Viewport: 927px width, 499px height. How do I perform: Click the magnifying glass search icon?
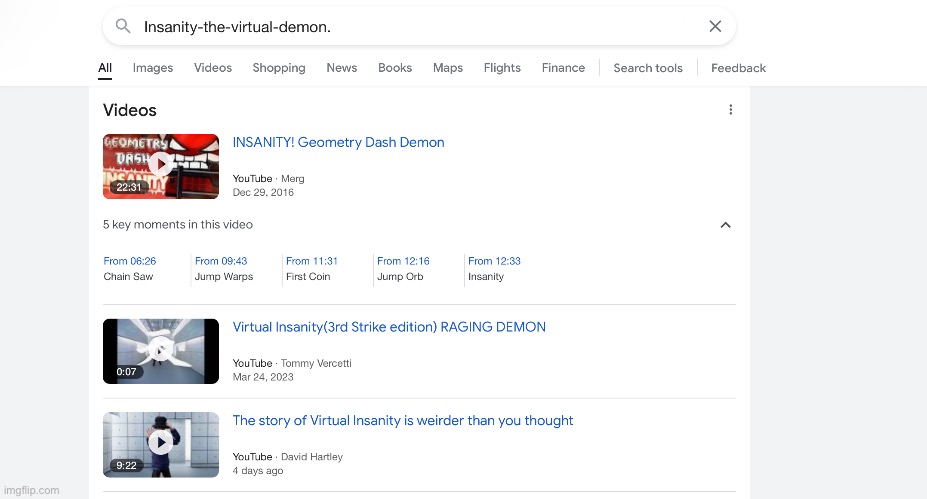click(x=123, y=26)
